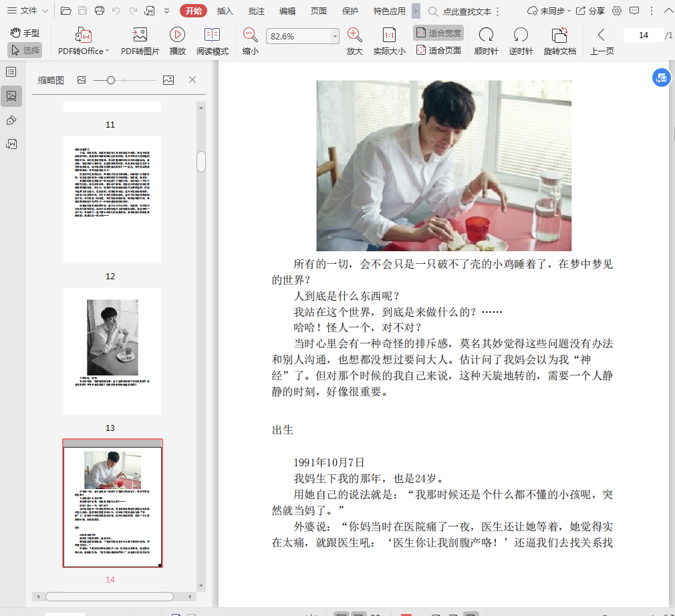This screenshot has height=616, width=675.
Task: Undo the last action
Action: pos(116,11)
